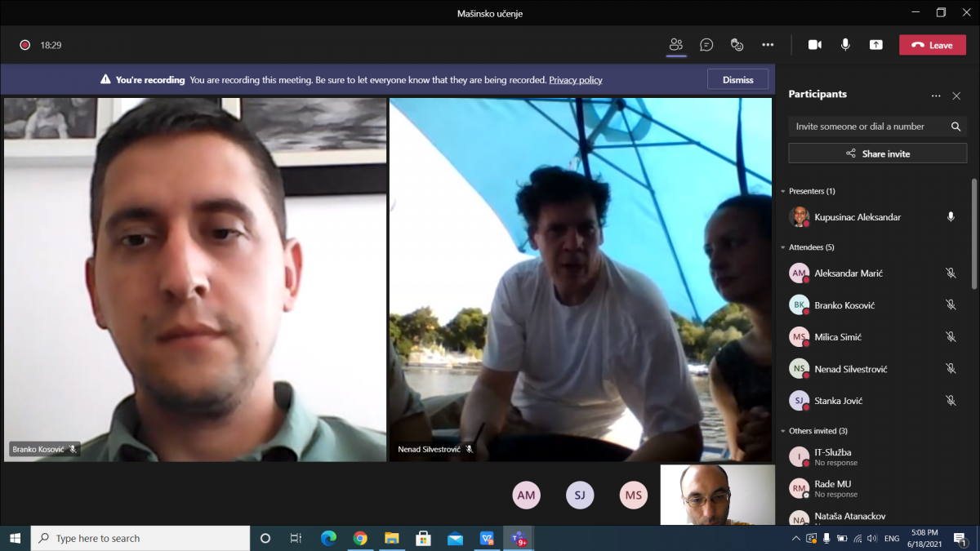The height and width of the screenshot is (551, 980).
Task: Open the reactions and raise hand icon
Action: click(737, 45)
